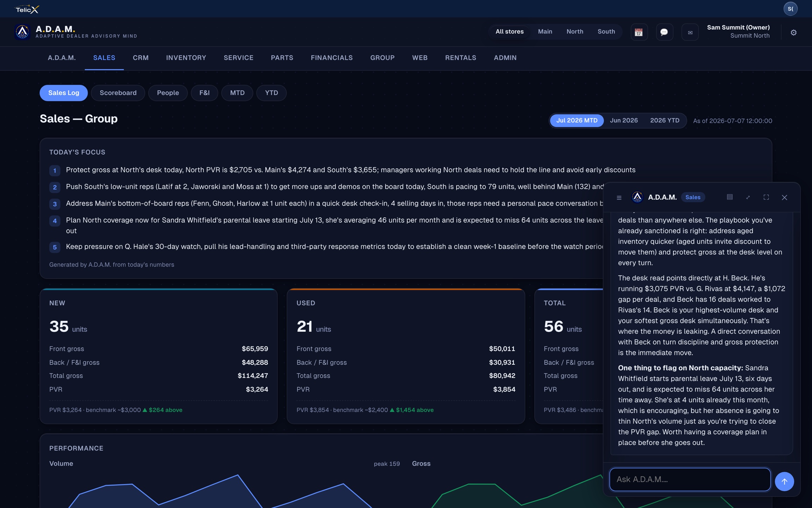Switch the store filter to Main

click(545, 32)
